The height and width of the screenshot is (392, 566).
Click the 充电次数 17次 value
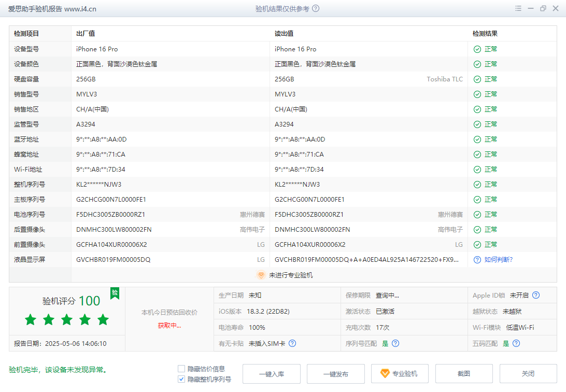coord(383,327)
